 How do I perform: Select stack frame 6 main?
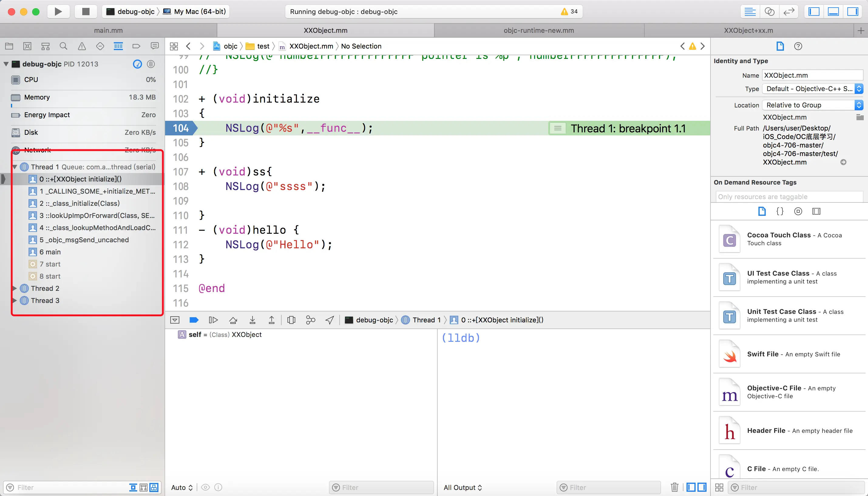[x=50, y=252]
